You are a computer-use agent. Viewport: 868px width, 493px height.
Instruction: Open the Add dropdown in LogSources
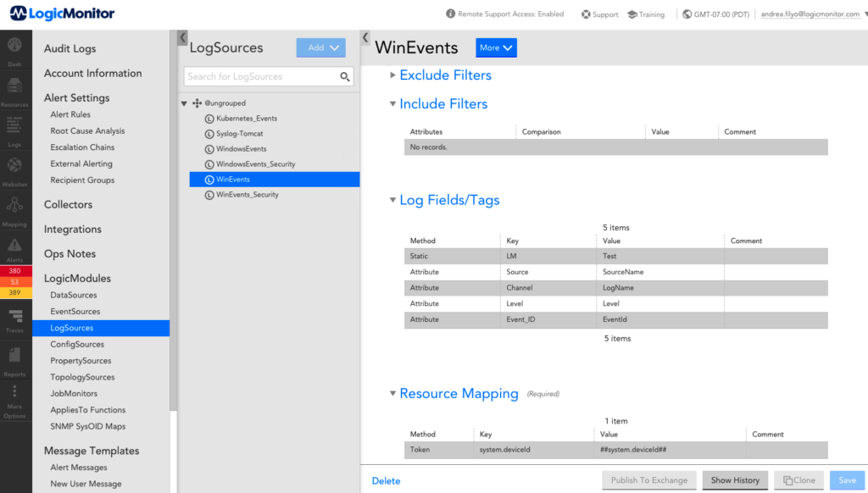321,47
